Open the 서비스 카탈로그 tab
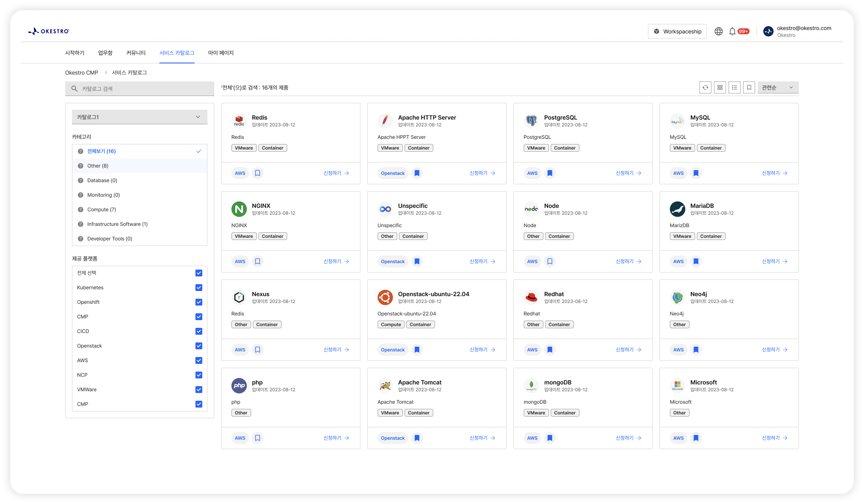864x504 pixels. 177,53
